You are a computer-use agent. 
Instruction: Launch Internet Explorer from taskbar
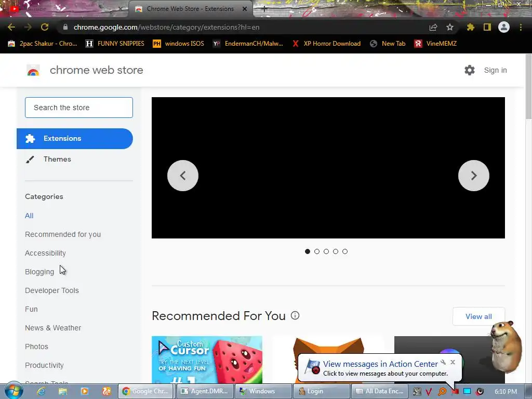pos(41,391)
